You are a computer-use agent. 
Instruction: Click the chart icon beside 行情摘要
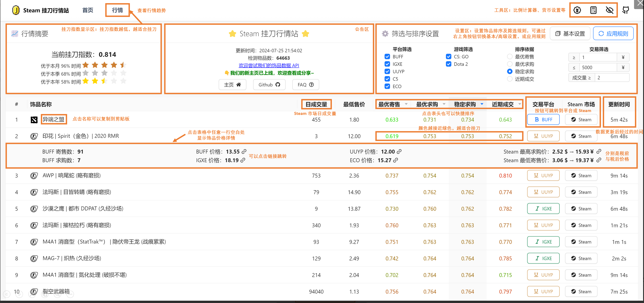coord(15,34)
